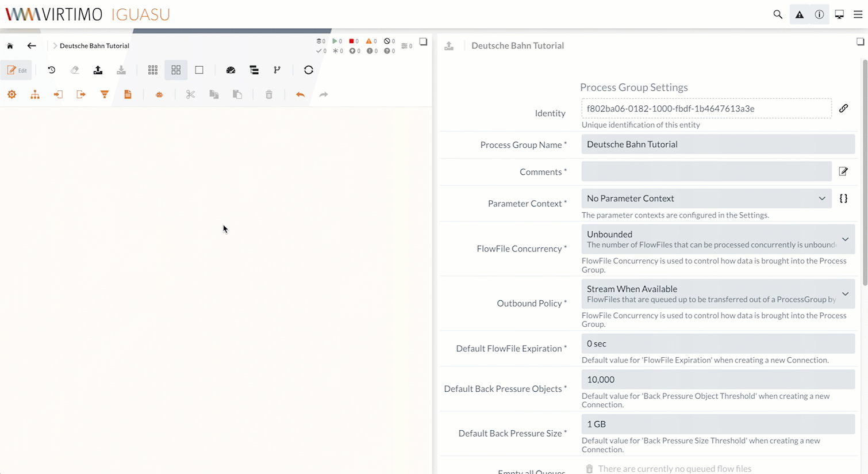Select the processor creation tool
This screenshot has height=474, width=868.
pyautogui.click(x=11, y=94)
